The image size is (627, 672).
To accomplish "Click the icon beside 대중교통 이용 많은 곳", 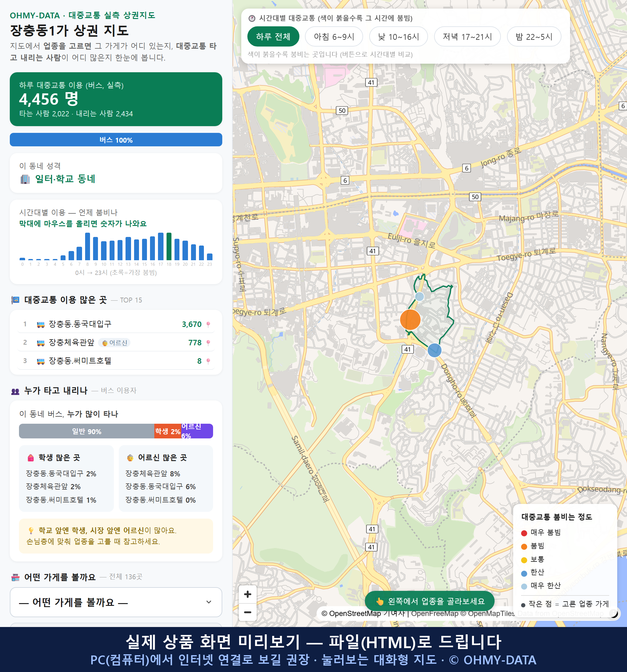I will coord(15,300).
